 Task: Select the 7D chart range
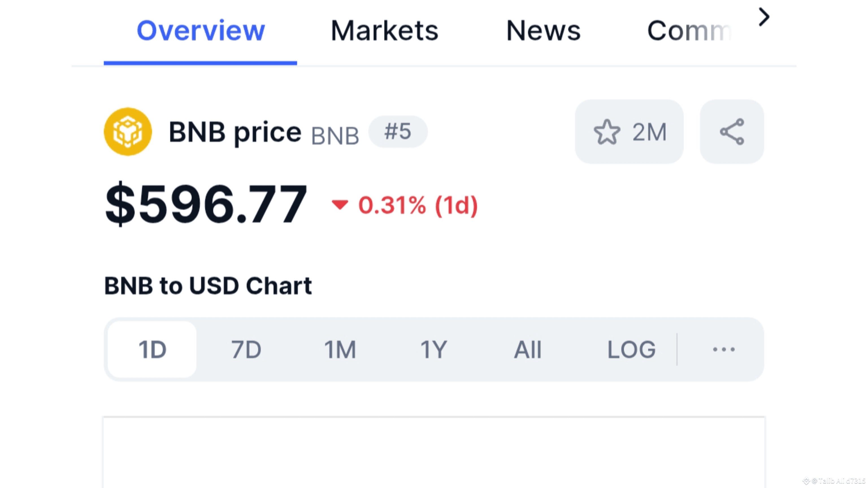[246, 349]
